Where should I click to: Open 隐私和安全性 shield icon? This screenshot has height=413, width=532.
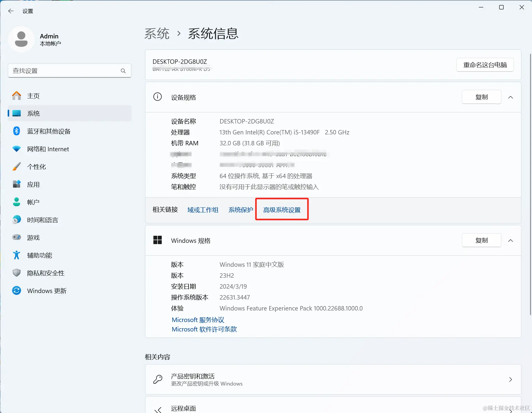[17, 273]
